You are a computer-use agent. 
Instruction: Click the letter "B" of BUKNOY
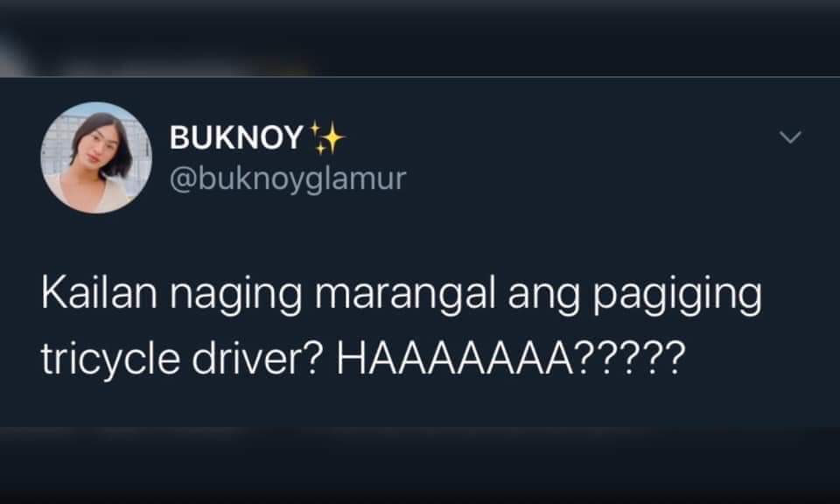point(180,137)
